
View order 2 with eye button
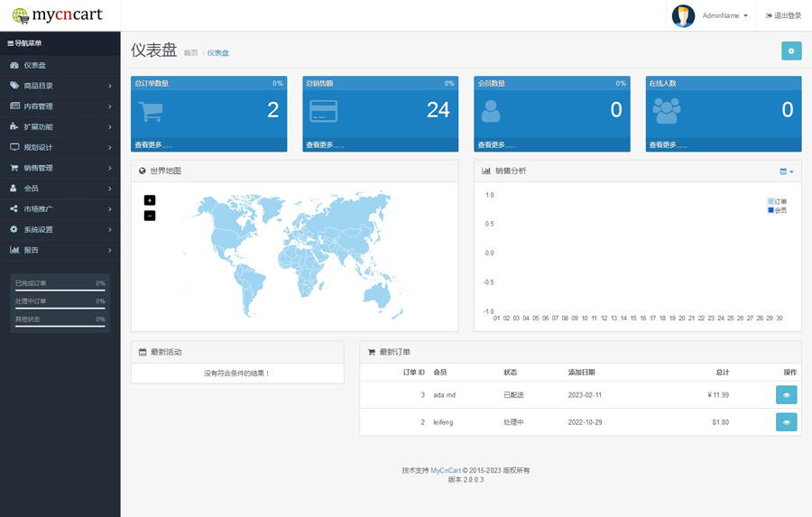coord(786,422)
